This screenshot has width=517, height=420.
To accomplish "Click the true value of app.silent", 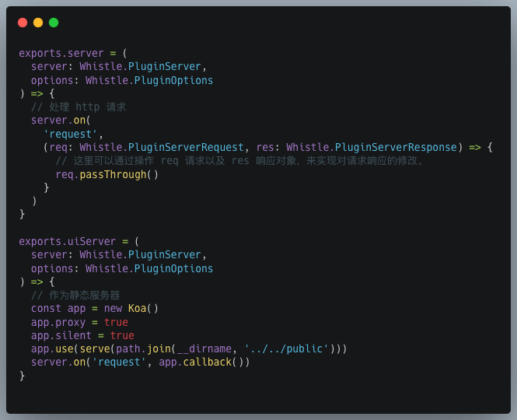I will click(121, 336).
